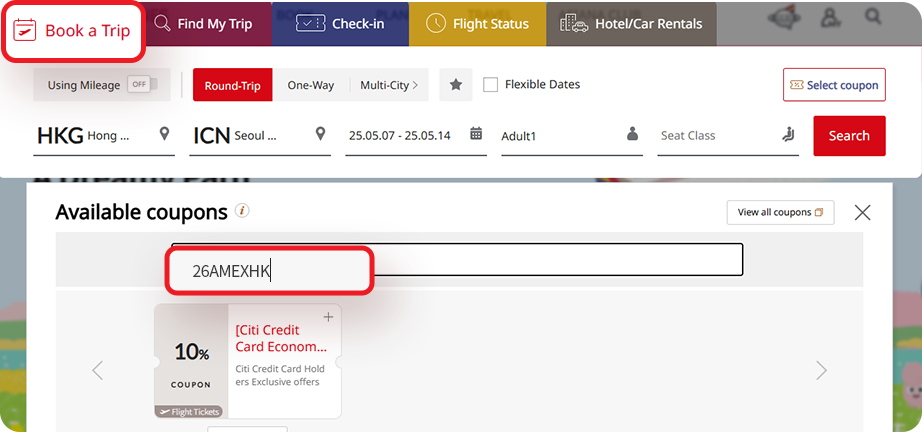Open the Hotel/Car Rentals tab

(x=631, y=24)
